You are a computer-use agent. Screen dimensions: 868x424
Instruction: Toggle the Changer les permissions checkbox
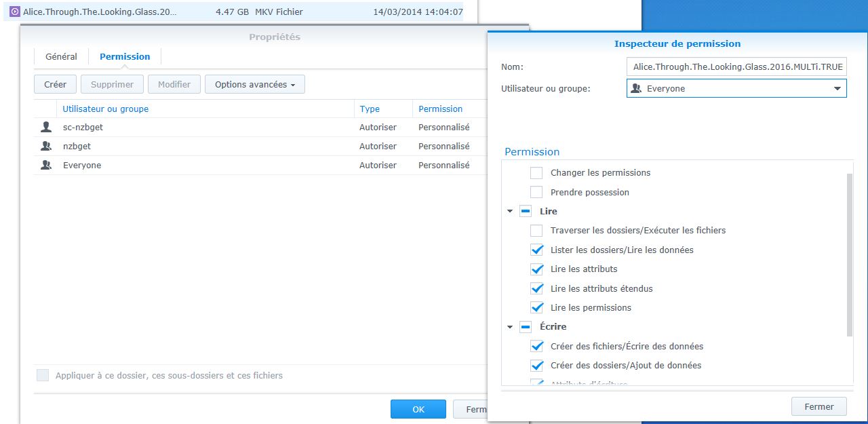[x=536, y=172]
